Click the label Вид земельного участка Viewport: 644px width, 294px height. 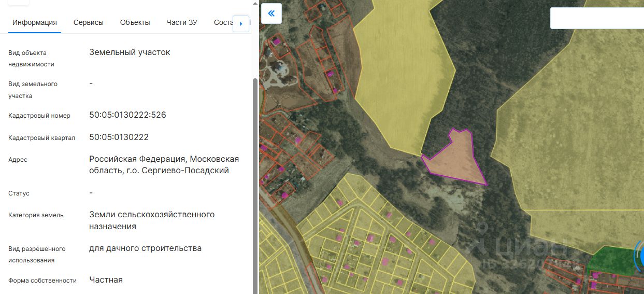point(33,90)
